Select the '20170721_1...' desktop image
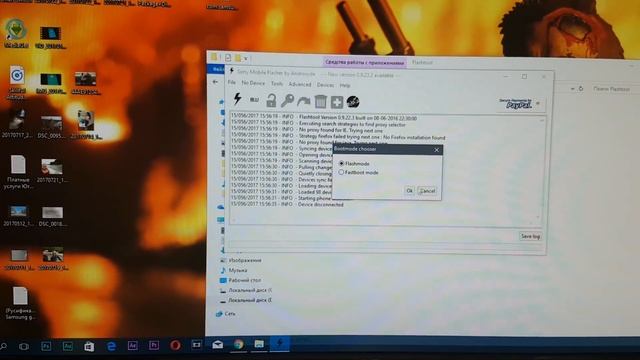The width and height of the screenshot is (640, 360). point(52,171)
